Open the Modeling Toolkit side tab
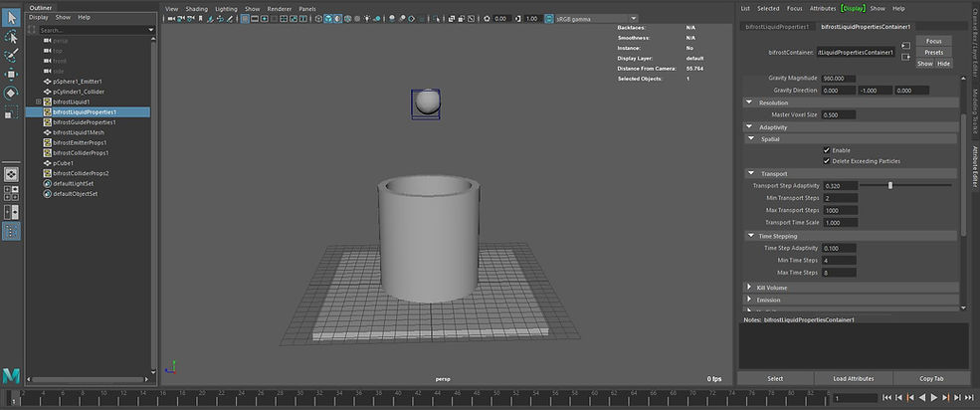The image size is (980, 410). pyautogui.click(x=974, y=111)
